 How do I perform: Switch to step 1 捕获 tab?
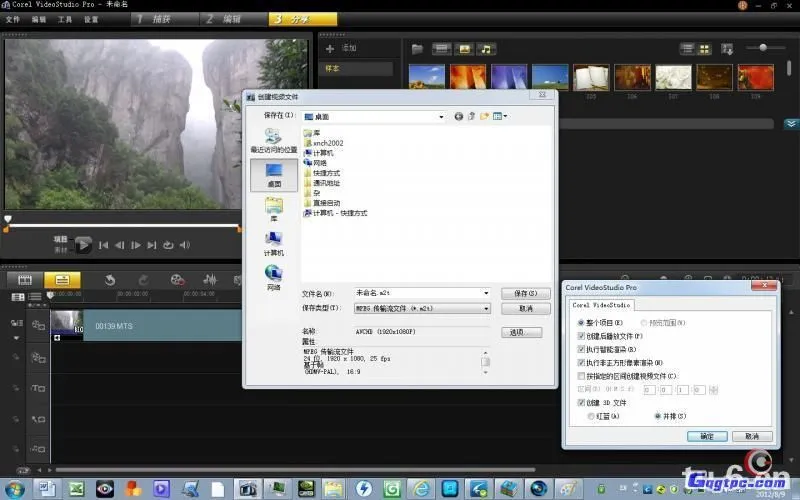164,19
